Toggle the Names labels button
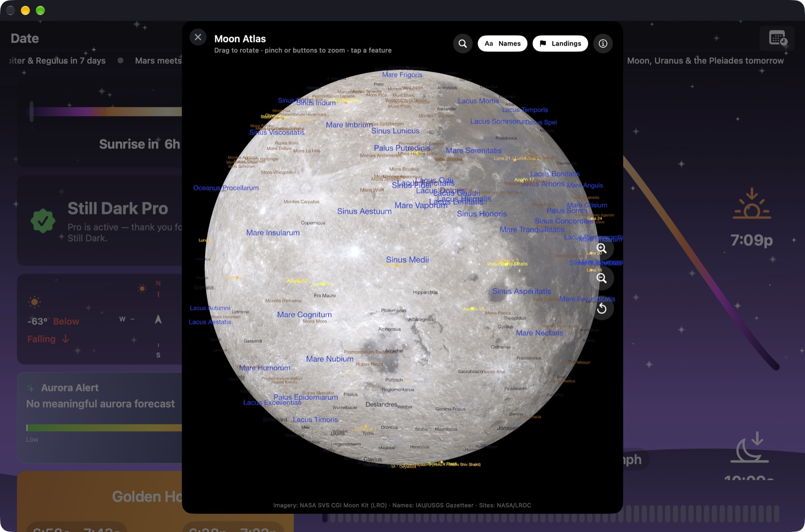Screen dimensions: 805x532 click(x=503, y=43)
